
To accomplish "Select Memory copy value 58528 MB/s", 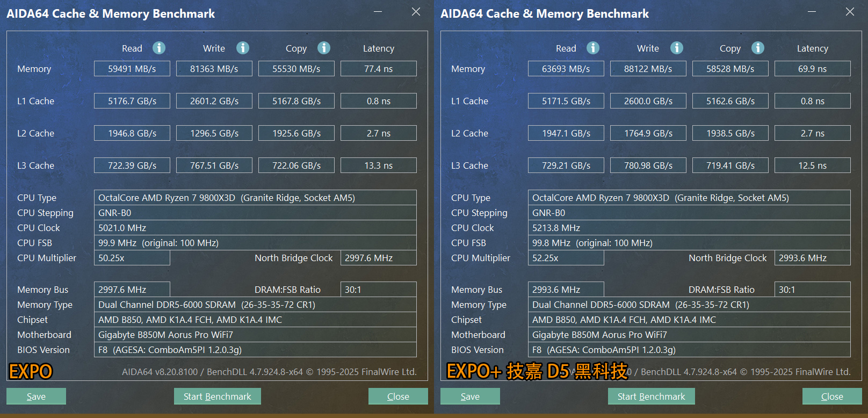I will pyautogui.click(x=730, y=69).
